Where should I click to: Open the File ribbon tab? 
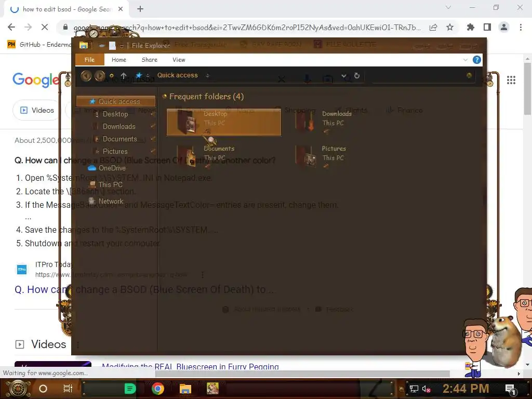(x=89, y=60)
